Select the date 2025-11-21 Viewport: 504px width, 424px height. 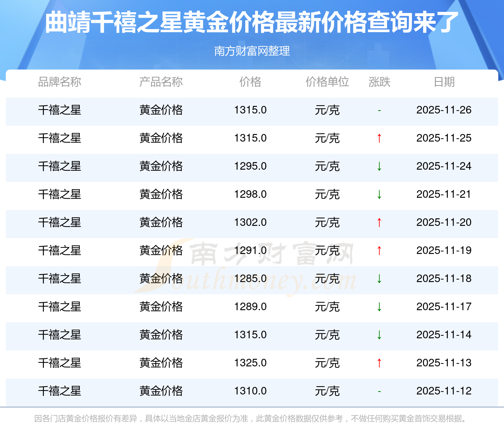pos(444,194)
